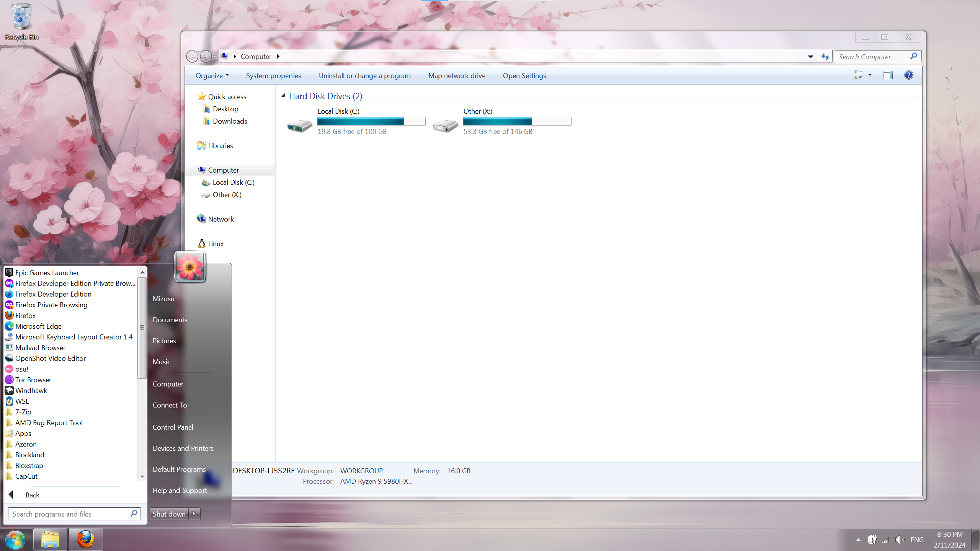Open the Tor Browser shortcut
Image resolution: width=980 pixels, height=551 pixels.
tap(33, 380)
